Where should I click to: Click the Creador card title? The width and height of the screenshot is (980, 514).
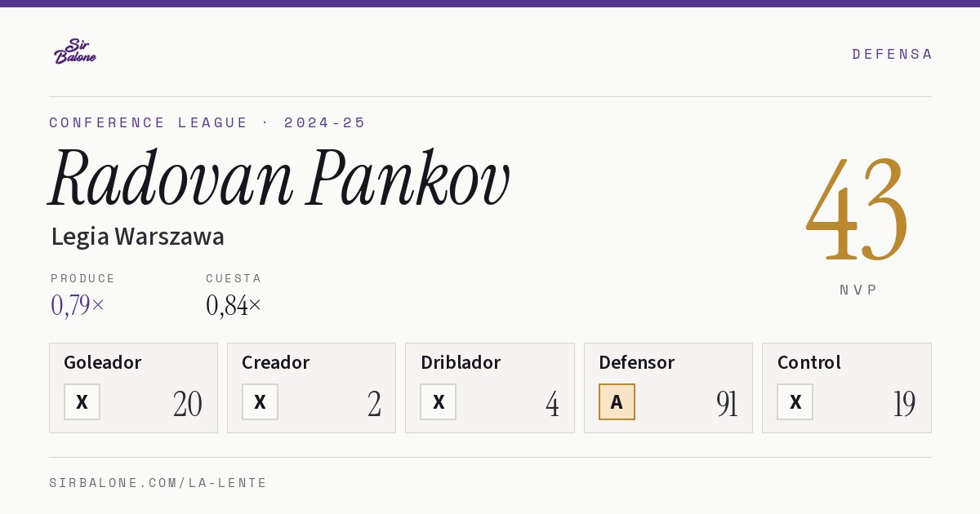coord(275,362)
